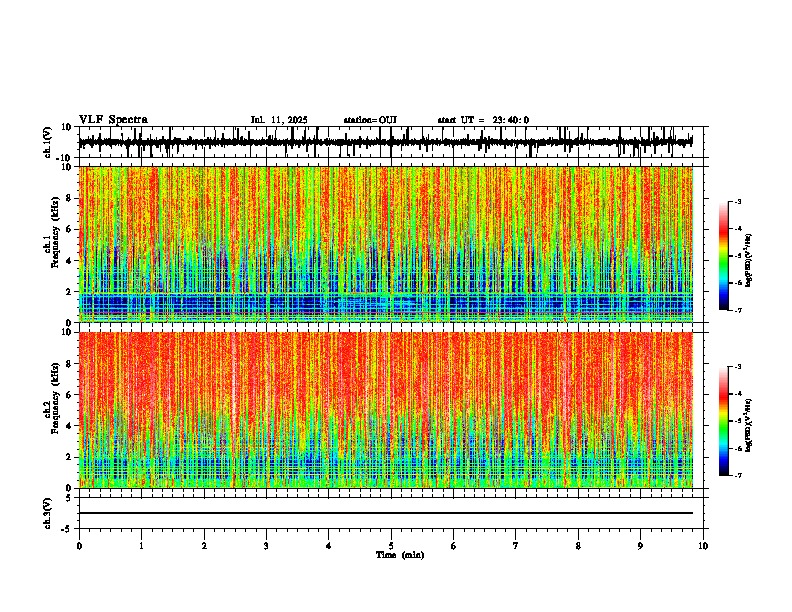Screen dimensions: 792x612
Task: Click the "5" tick on the time axis
Action: click(391, 546)
